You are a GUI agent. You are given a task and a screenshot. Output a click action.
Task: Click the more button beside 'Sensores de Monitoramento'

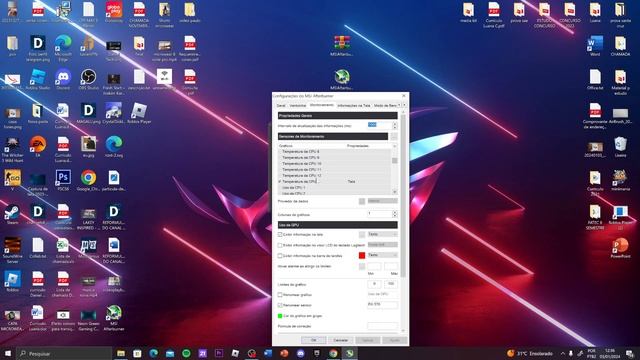(x=394, y=136)
